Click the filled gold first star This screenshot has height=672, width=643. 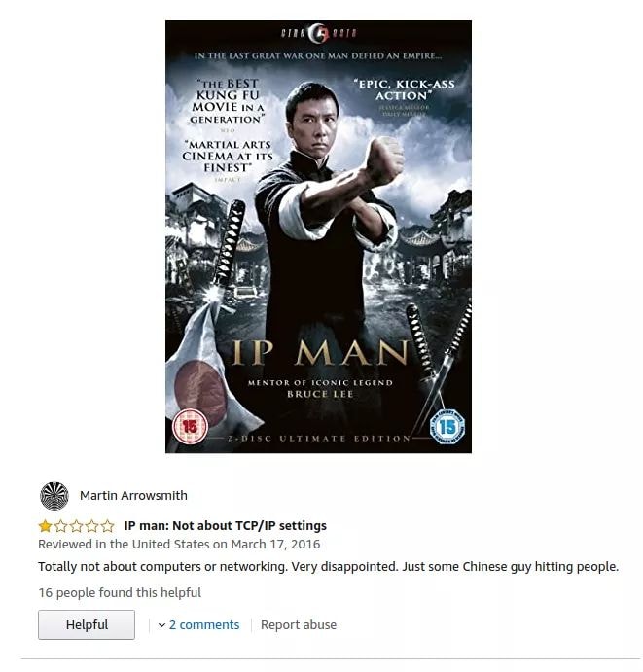point(45,526)
